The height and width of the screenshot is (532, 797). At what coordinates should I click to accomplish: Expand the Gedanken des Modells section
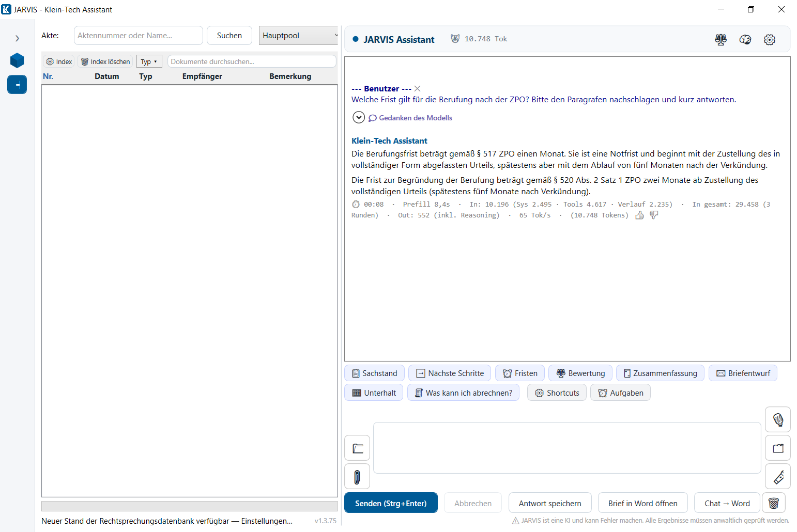coord(359,118)
